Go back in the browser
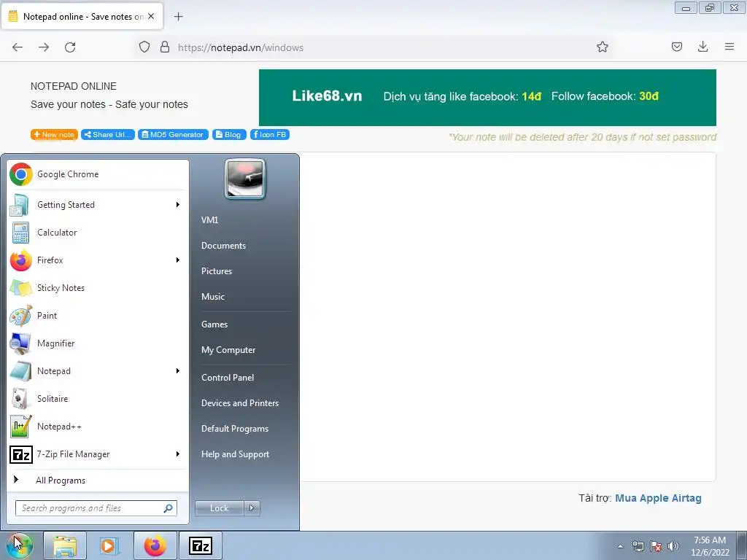 click(18, 47)
